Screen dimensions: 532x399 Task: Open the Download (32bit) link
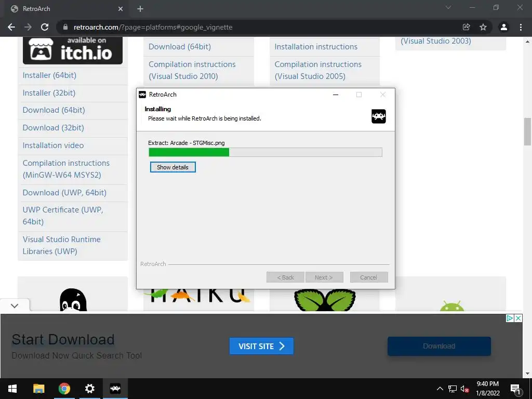click(54, 128)
